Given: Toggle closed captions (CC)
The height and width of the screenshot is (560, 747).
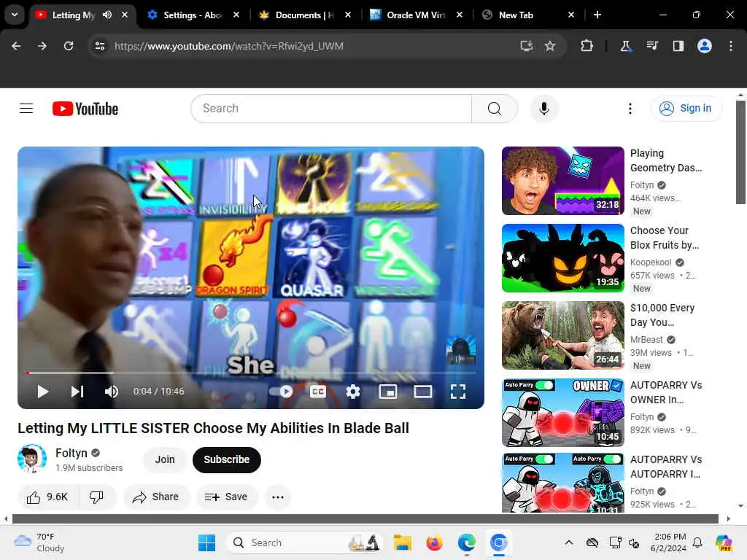Looking at the screenshot, I should pyautogui.click(x=318, y=392).
